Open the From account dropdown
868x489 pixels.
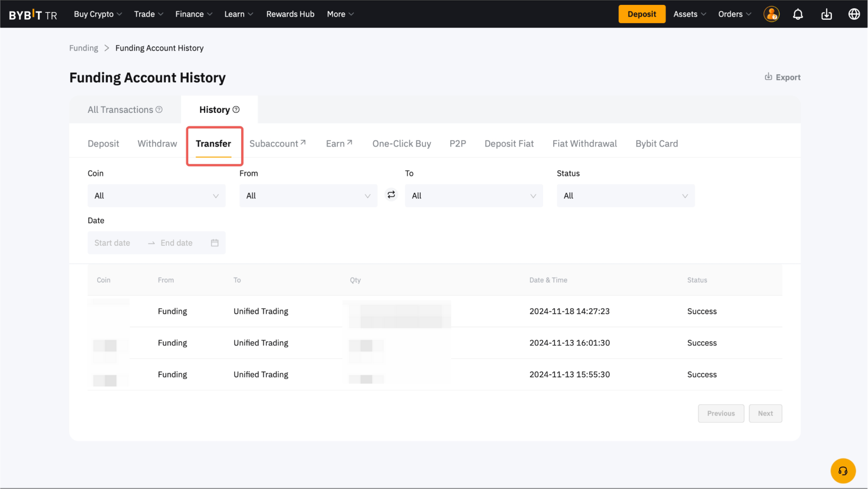click(x=308, y=196)
